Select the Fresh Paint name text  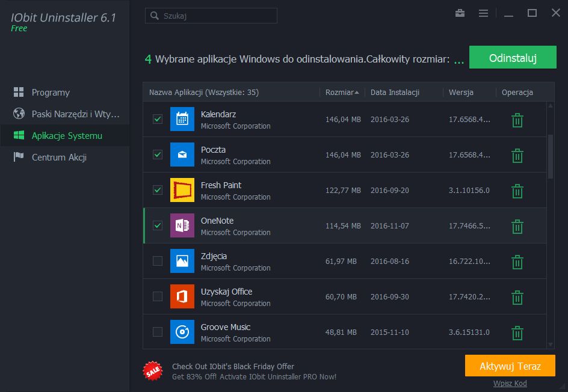[x=221, y=185]
